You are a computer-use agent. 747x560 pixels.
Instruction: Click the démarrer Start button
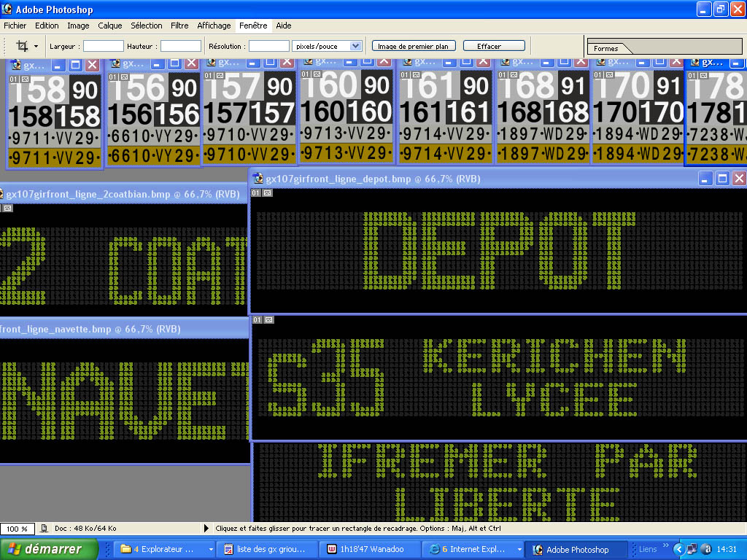tap(50, 549)
